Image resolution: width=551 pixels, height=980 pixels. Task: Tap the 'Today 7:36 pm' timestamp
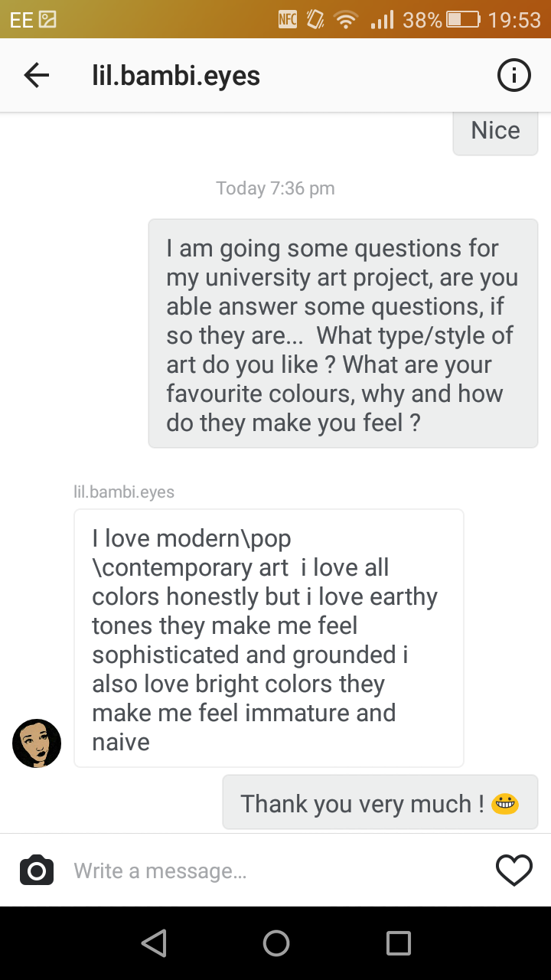click(x=275, y=188)
